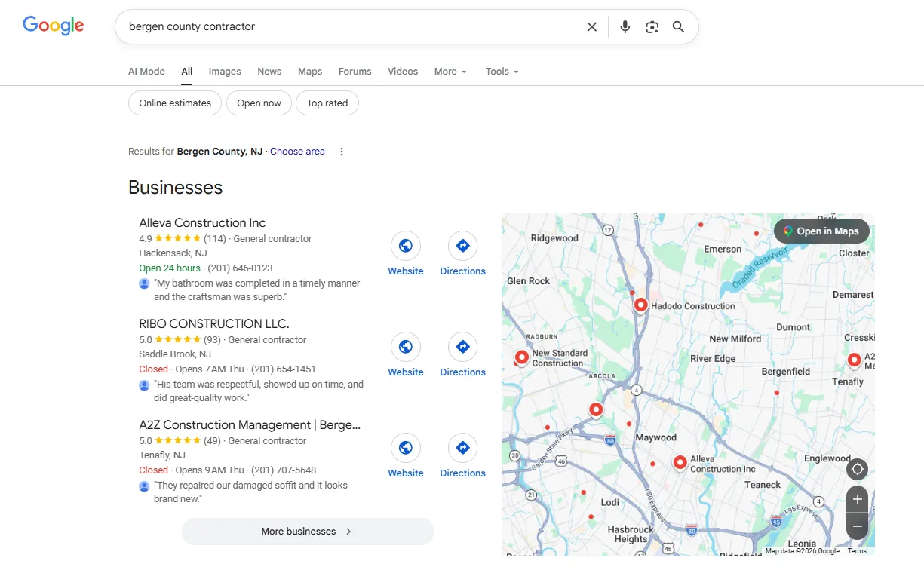Switch to the Images tab
The height and width of the screenshot is (573, 924).
(225, 72)
